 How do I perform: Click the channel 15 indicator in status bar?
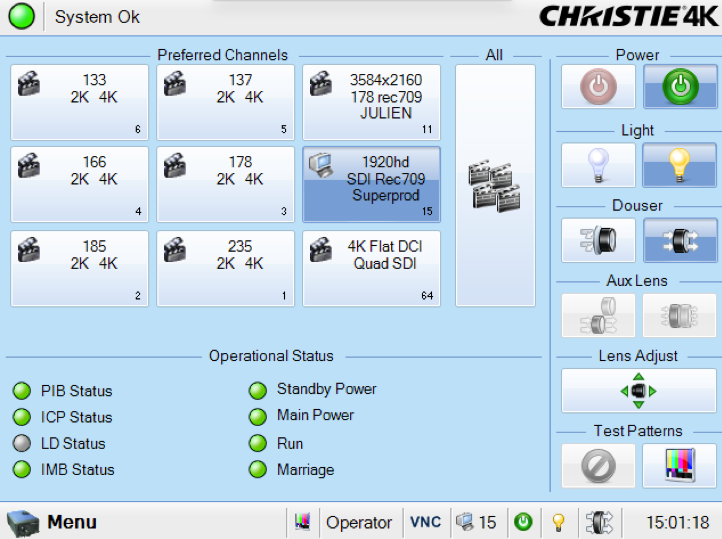click(476, 522)
